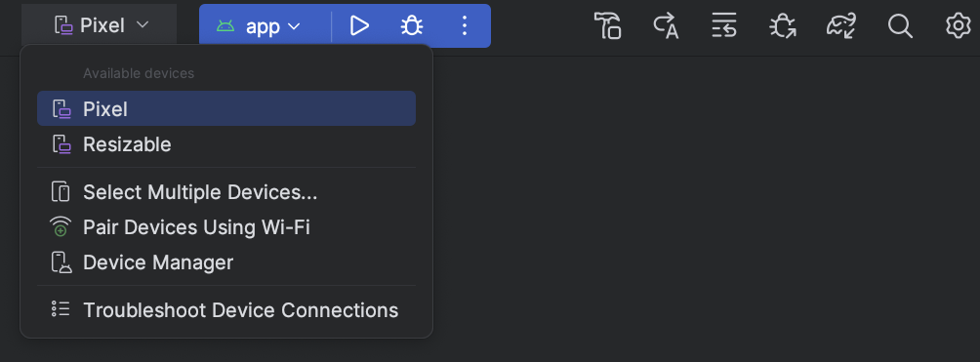Open Troubleshoot Device Connections
980x362 pixels.
pos(226,310)
